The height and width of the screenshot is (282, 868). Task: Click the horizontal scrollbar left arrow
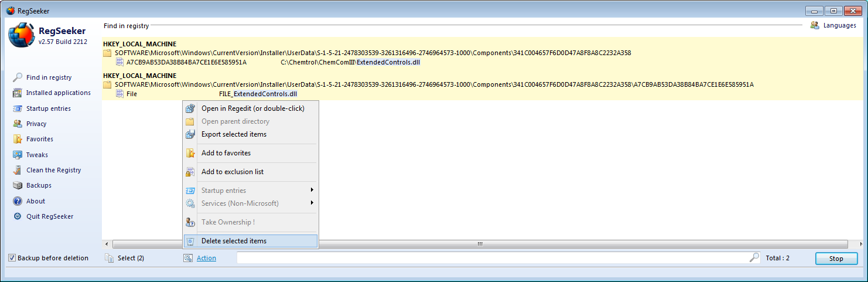pyautogui.click(x=107, y=244)
